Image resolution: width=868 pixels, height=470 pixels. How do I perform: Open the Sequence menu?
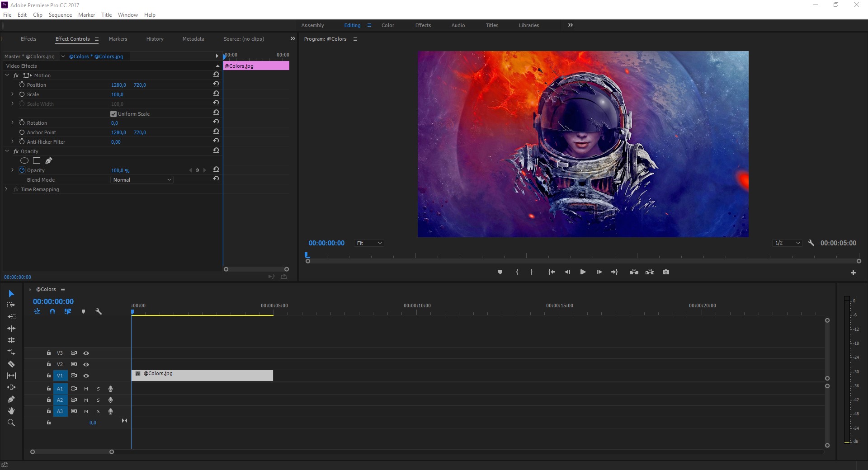60,14
